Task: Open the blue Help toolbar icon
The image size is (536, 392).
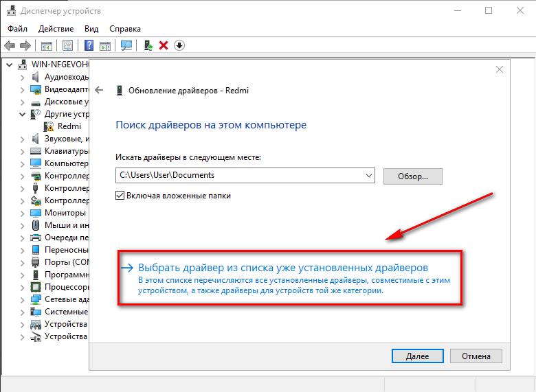Action: [x=89, y=45]
